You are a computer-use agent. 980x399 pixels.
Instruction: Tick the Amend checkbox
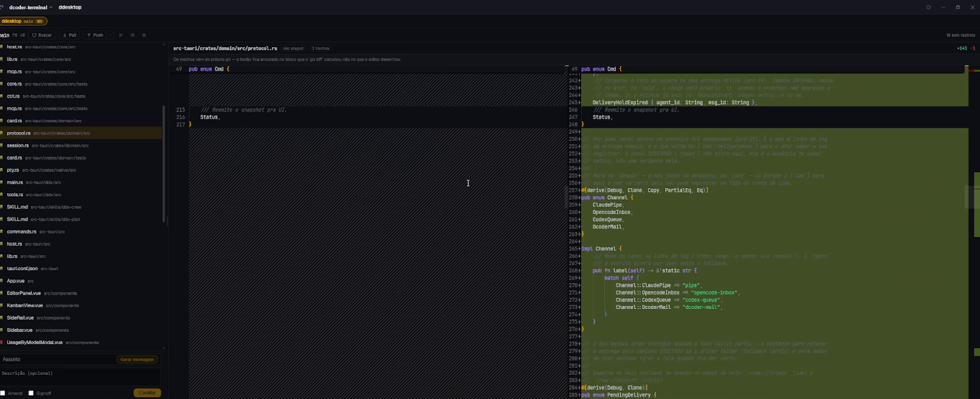point(3,393)
